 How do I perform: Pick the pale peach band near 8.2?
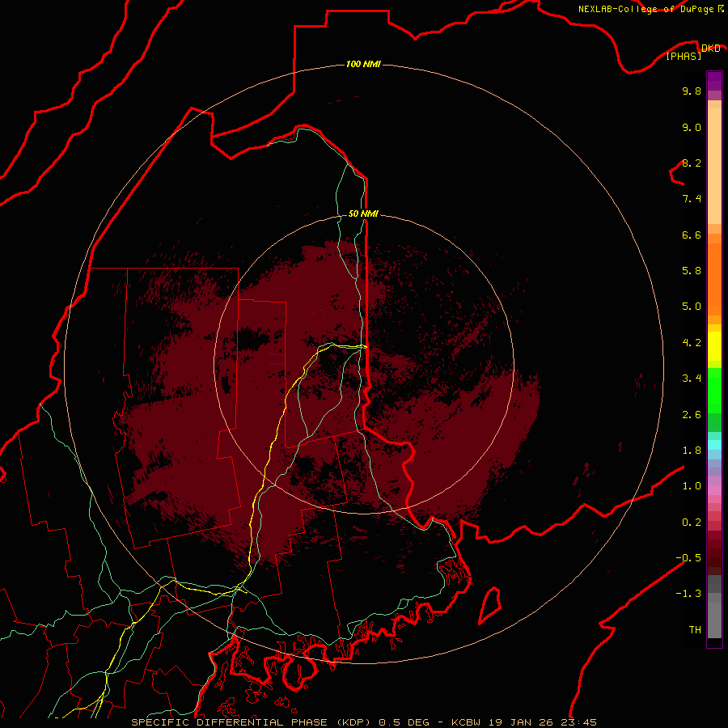714,166
